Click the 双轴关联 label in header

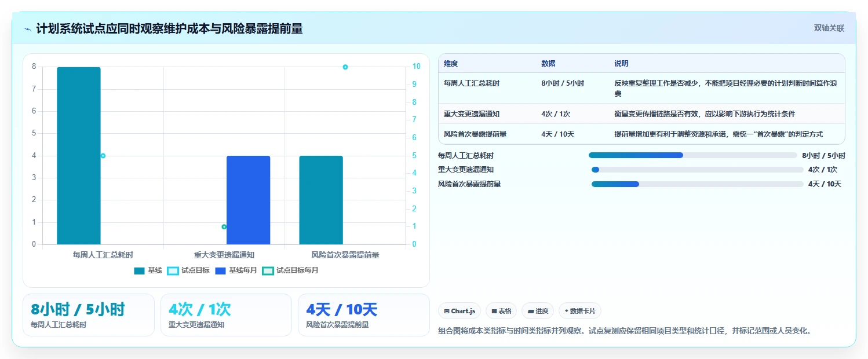829,28
